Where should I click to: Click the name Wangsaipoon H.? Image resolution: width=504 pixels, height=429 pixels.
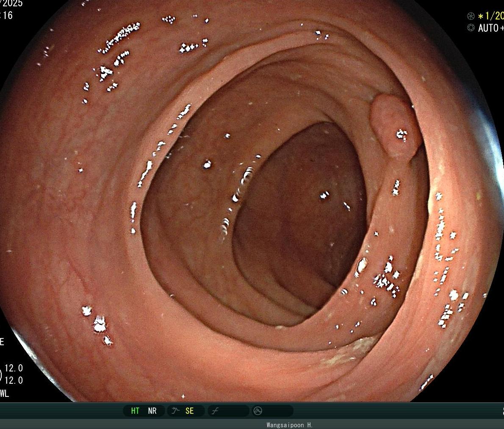(289, 425)
